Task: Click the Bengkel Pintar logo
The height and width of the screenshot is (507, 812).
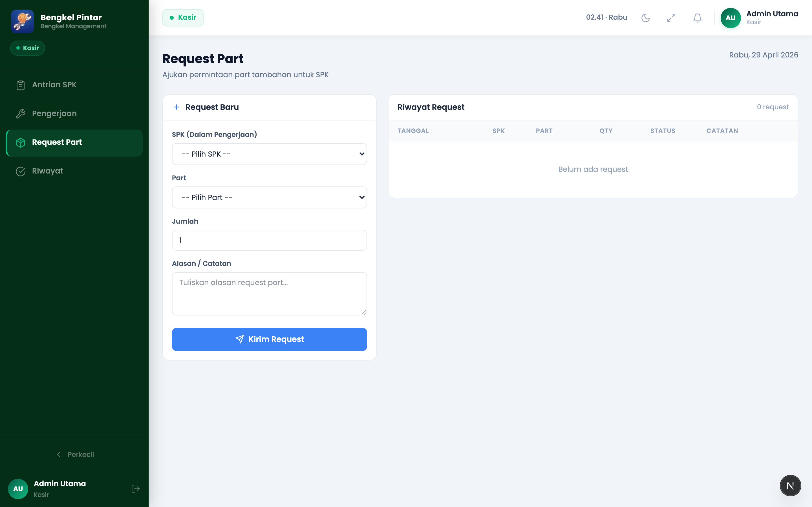Action: pyautogui.click(x=23, y=21)
